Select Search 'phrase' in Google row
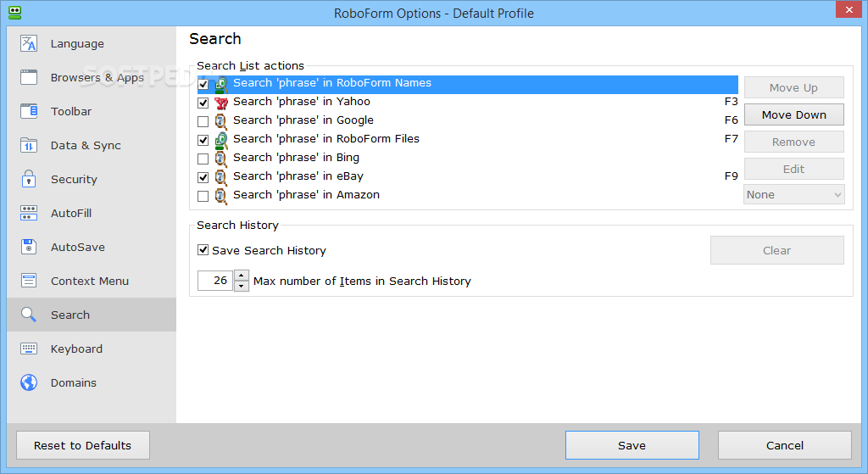This screenshot has height=474, width=868. (x=468, y=120)
